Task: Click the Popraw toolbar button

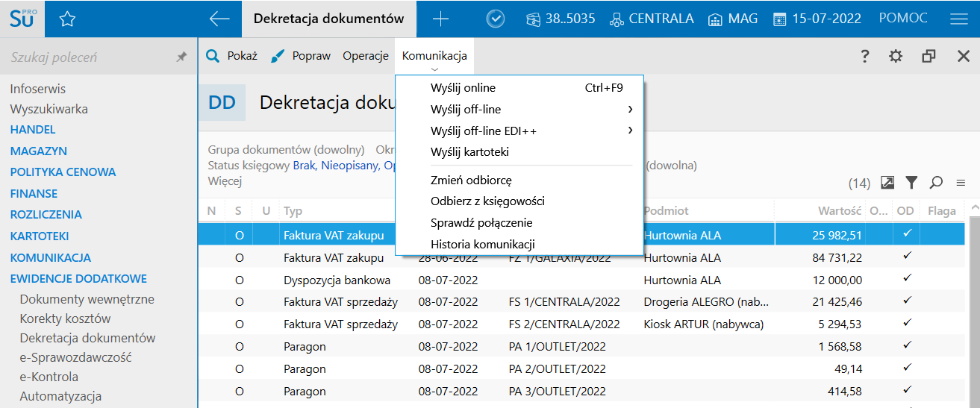Action: click(x=301, y=56)
